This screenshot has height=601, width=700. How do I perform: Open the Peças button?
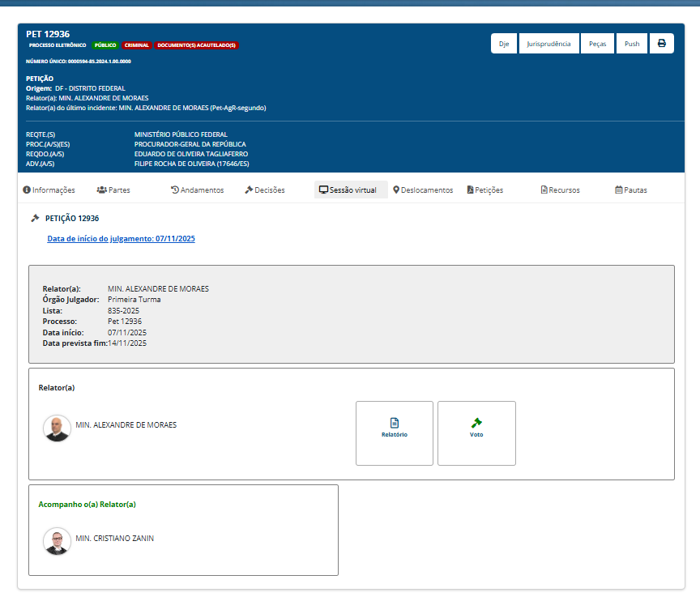point(597,43)
